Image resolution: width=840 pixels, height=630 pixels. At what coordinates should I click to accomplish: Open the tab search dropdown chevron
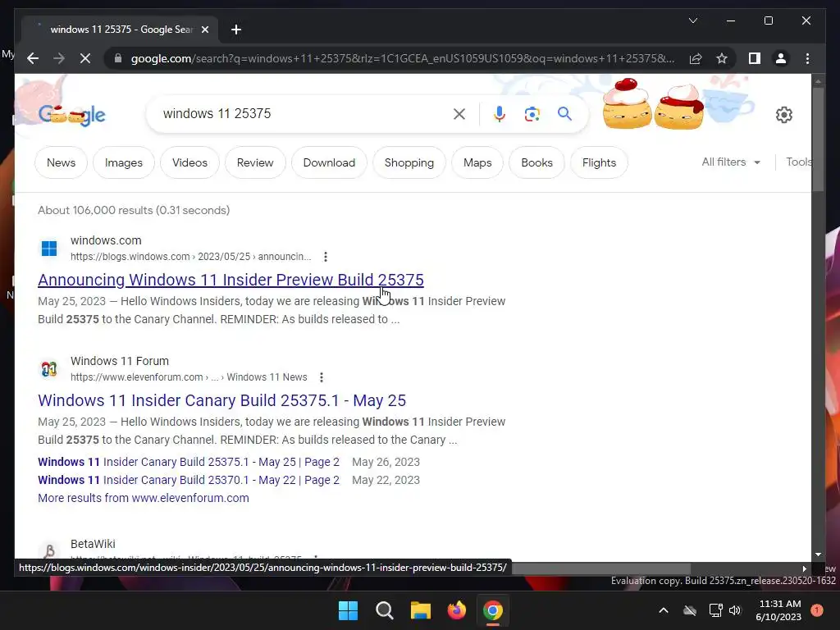692,21
